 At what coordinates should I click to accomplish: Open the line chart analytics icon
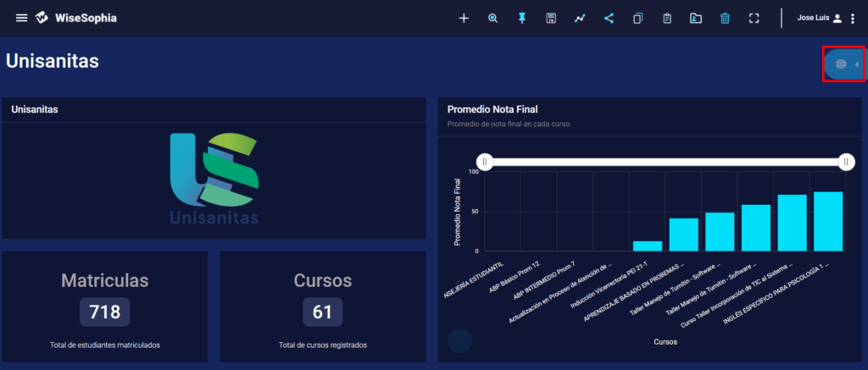coord(580,19)
